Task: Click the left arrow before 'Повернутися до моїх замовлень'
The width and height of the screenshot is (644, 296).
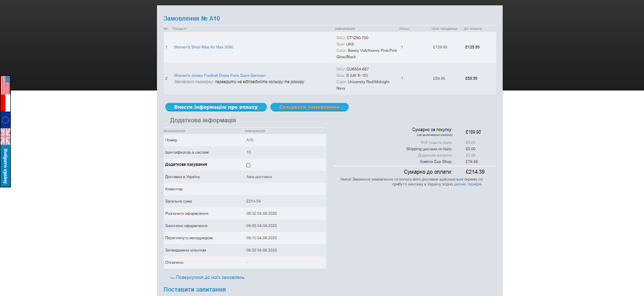Action: (172, 278)
